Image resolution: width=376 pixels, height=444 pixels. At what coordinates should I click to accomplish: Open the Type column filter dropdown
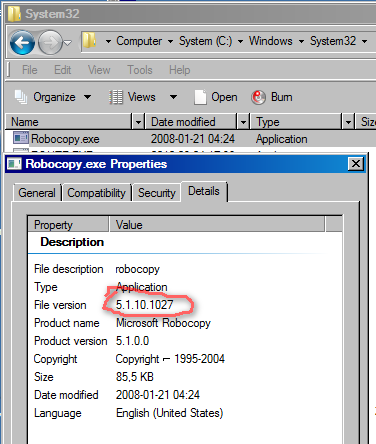[x=348, y=122]
